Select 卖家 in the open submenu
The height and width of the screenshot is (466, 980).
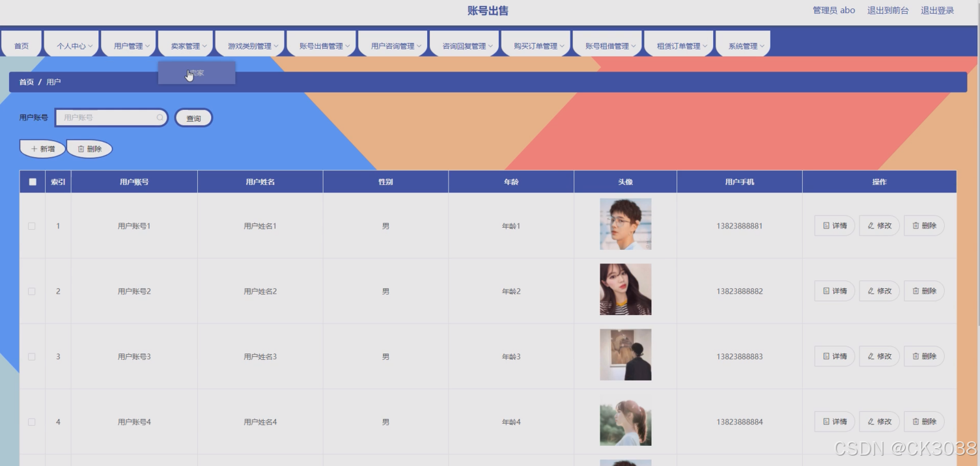click(197, 73)
